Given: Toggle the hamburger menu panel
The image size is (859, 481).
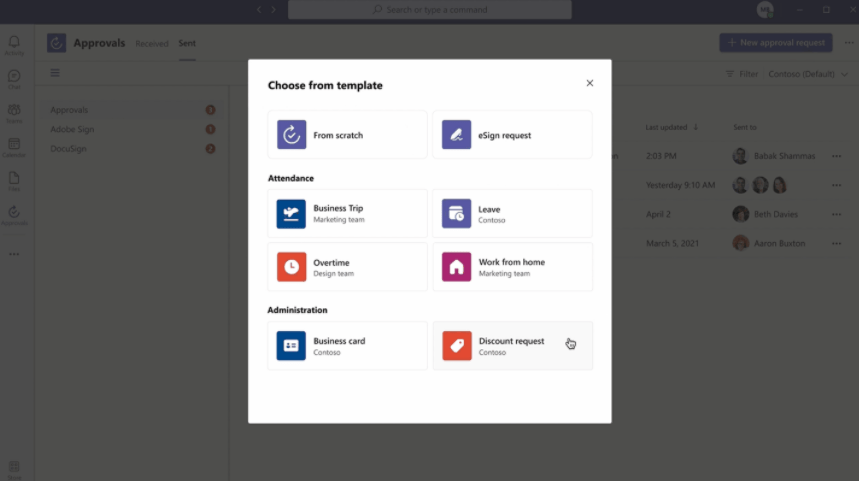Looking at the screenshot, I should 55,73.
